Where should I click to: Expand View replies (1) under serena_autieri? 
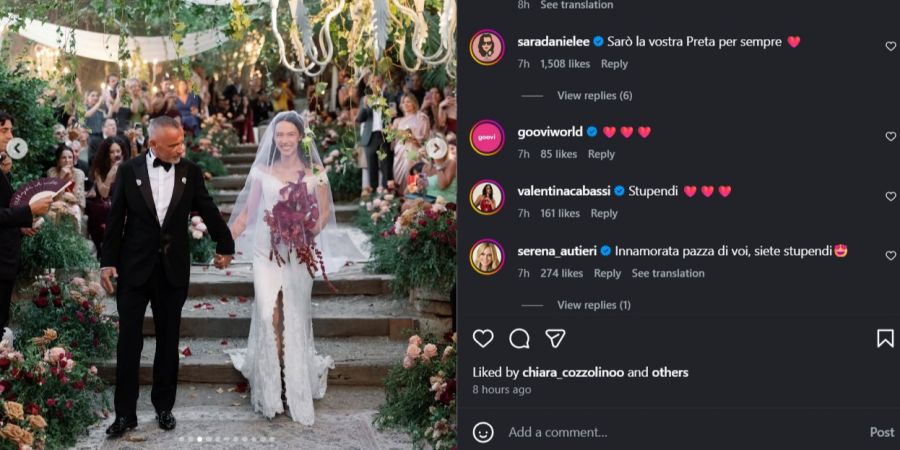click(593, 305)
